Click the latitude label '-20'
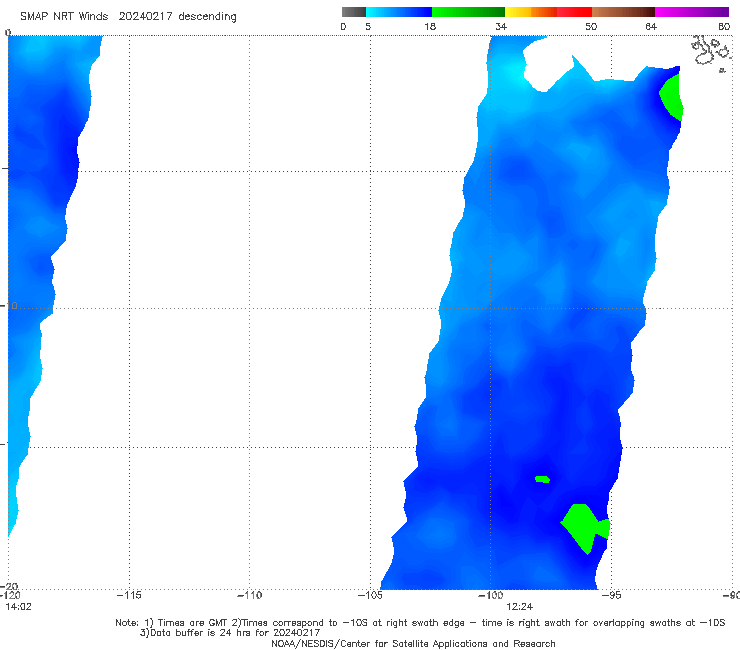740x650 pixels. [x=9, y=586]
